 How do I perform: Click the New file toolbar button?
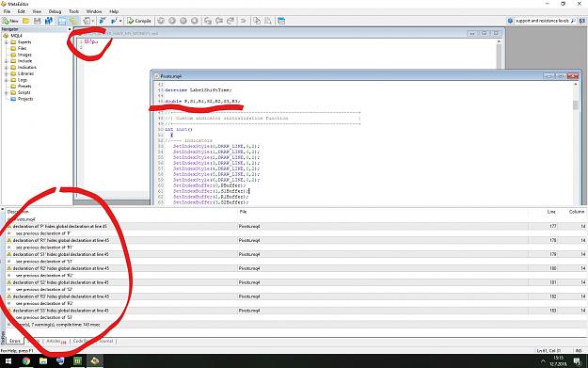pos(10,21)
